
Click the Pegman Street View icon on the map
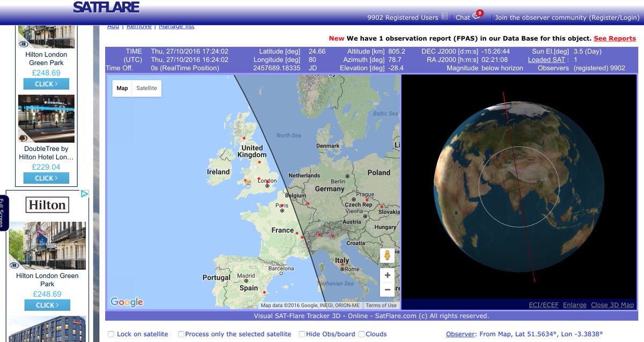click(387, 256)
